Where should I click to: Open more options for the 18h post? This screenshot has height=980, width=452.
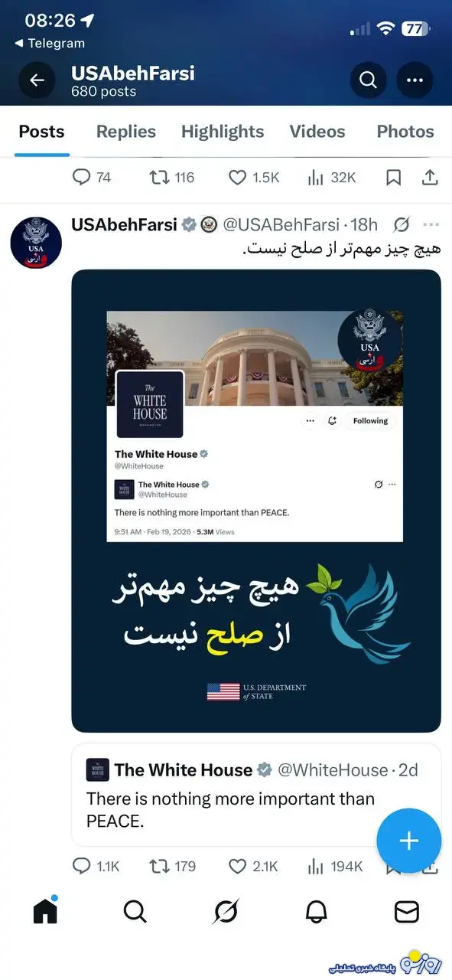click(x=431, y=224)
